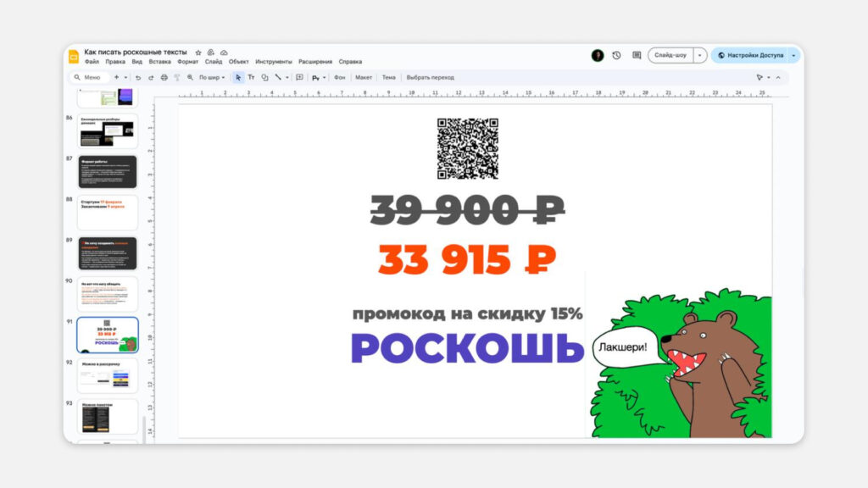The image size is (868, 488).
Task: Open the Слайд menu
Action: click(213, 62)
